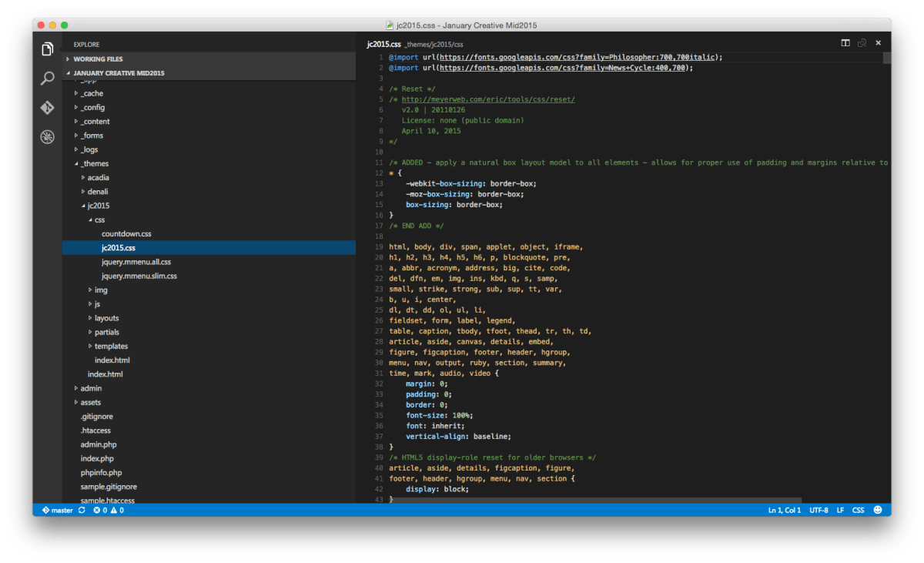Follow the Philosopher Google Fonts URL link
The image size is (924, 563).
(x=577, y=57)
